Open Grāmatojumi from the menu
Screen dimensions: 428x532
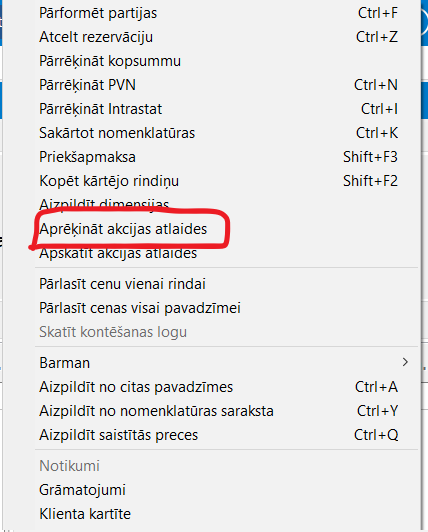(x=227, y=490)
